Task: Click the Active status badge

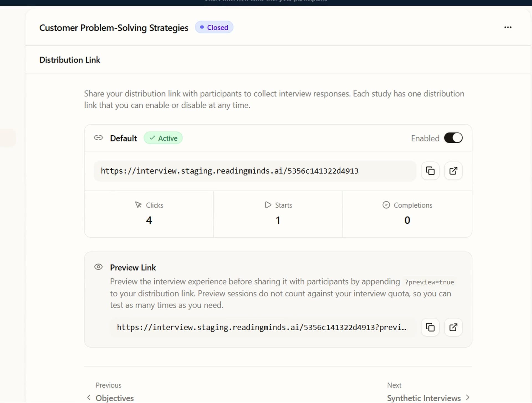Action: click(163, 138)
